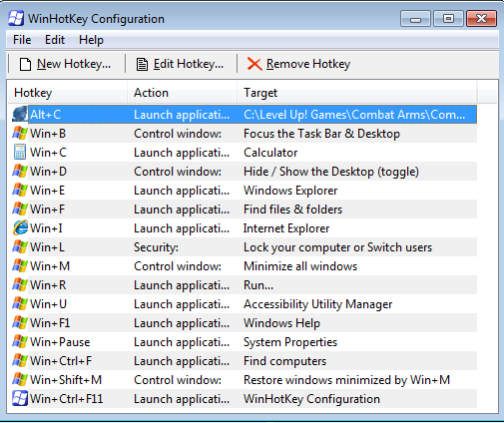
Task: Click the Windows flag icon beside Win+M
Action: [x=20, y=266]
